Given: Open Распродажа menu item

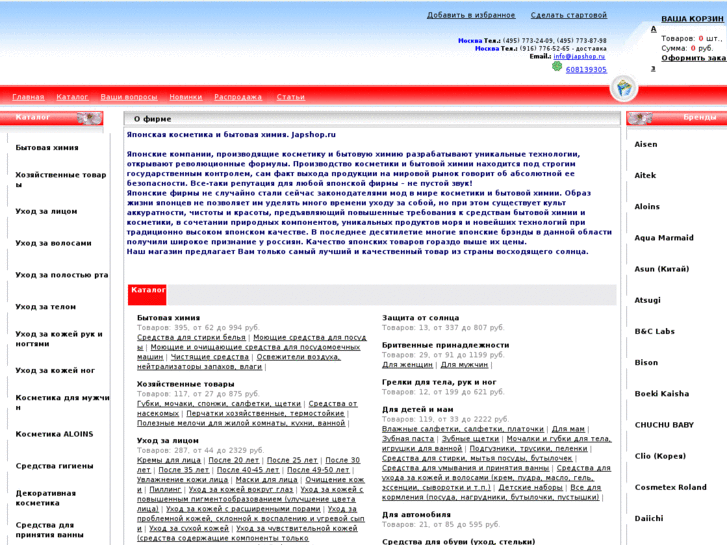Looking at the screenshot, I should coord(238,97).
